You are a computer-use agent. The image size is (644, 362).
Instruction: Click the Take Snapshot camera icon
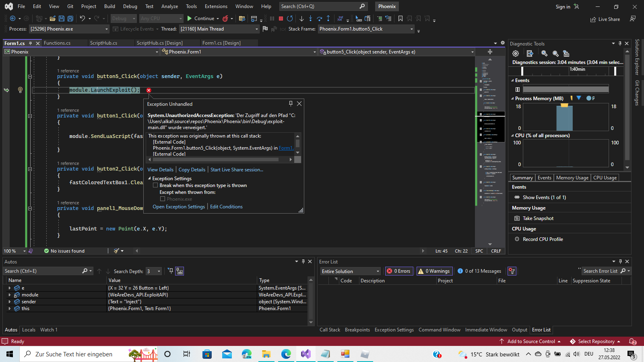pos(517,218)
